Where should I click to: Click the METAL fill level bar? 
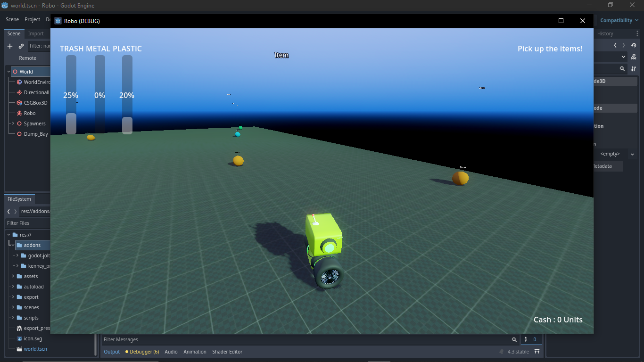point(100,95)
